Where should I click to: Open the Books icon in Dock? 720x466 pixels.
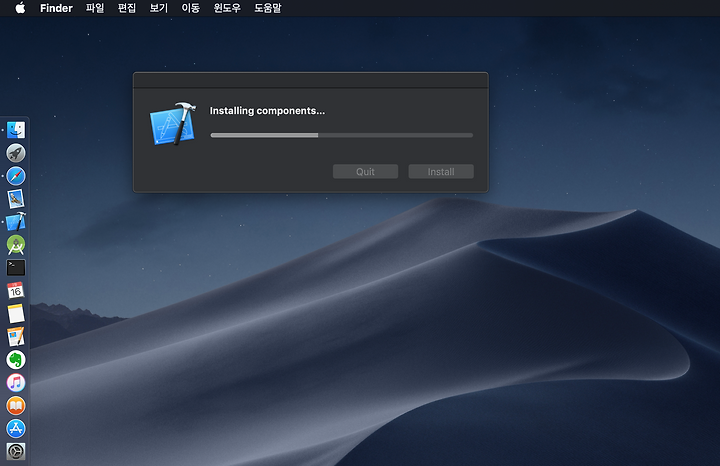coord(16,405)
